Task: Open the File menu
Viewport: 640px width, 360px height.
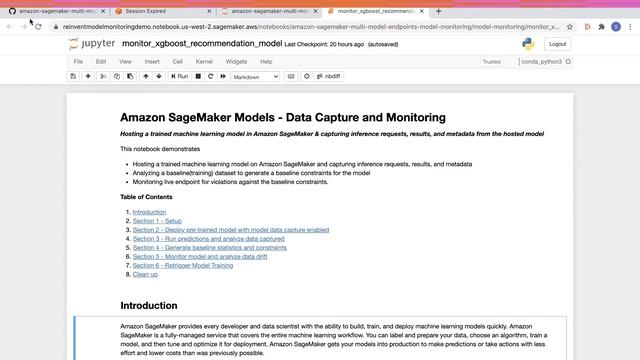Action: [x=78, y=62]
